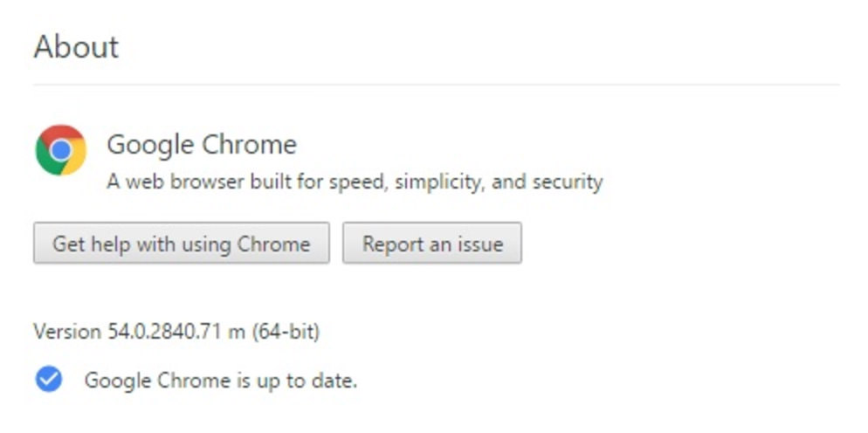Click the "Google Chrome is up to date" message
Image resolution: width=868 pixels, height=433 pixels.
[x=220, y=381]
